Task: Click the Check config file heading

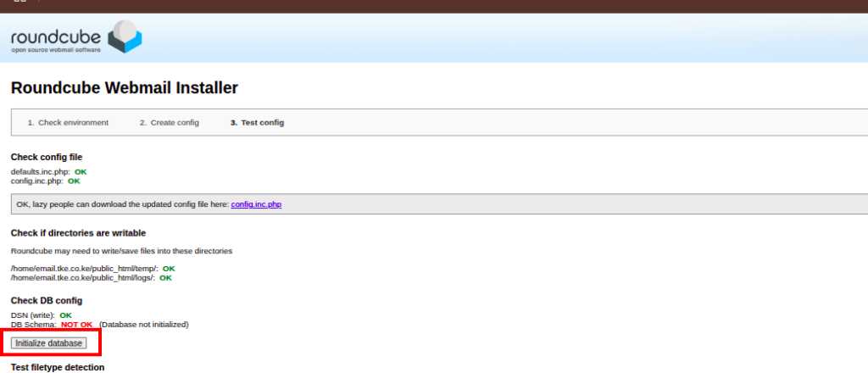Action: [47, 157]
